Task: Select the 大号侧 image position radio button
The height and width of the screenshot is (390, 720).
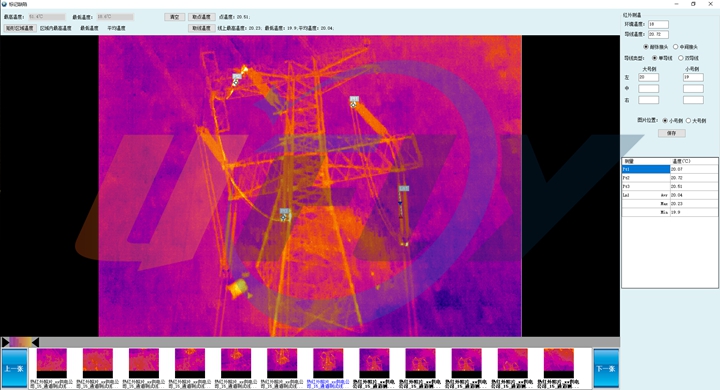Action: [x=688, y=120]
